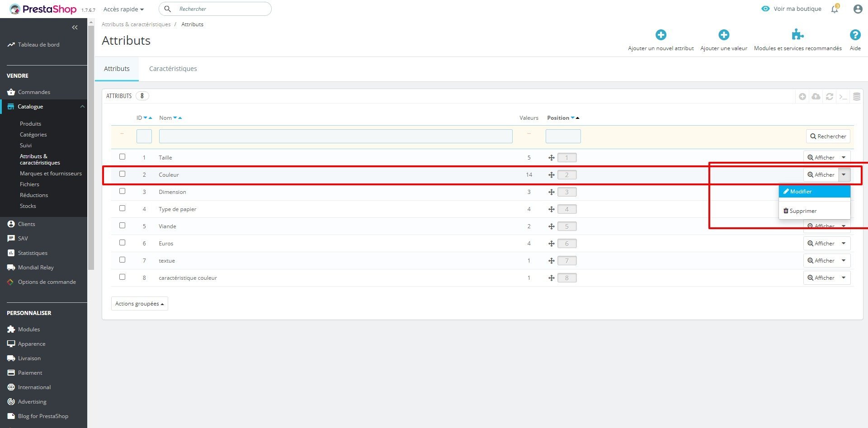Click the PrestaShop logo
868x428 pixels.
(x=43, y=9)
